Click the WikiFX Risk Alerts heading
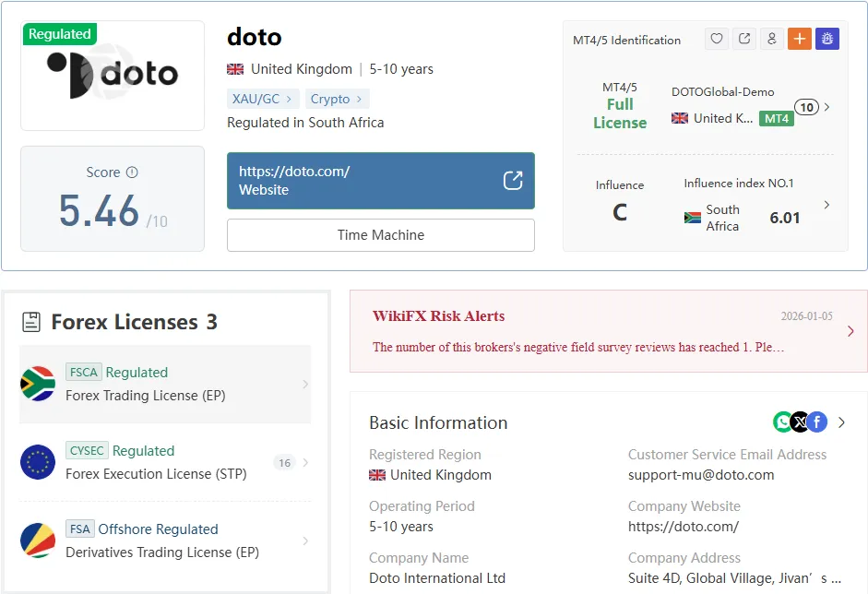The image size is (868, 594). (438, 316)
